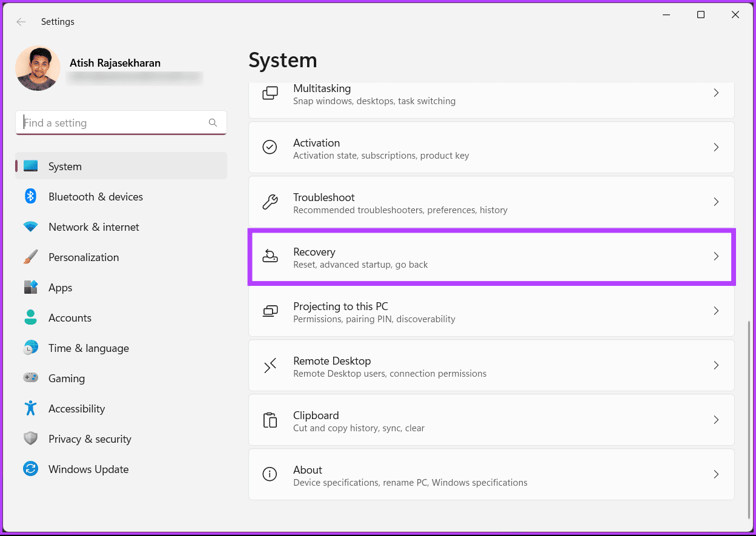Switch to the Apps settings category
This screenshot has height=536, width=756.
click(60, 288)
